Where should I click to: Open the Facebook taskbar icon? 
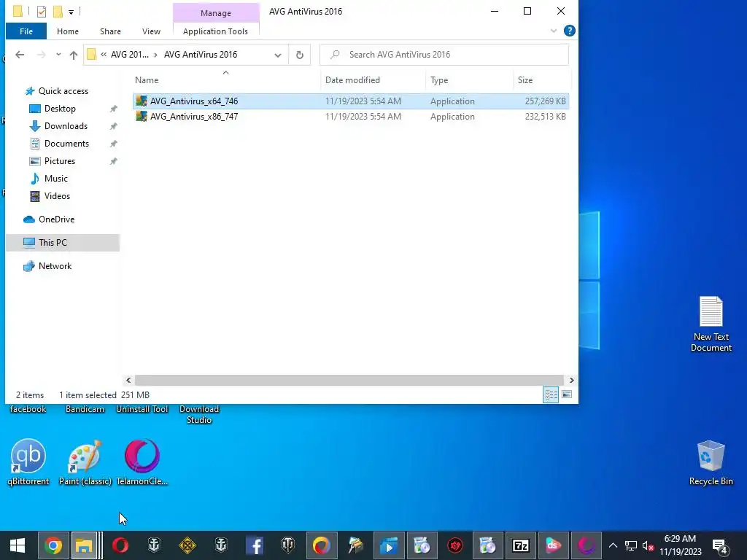pos(255,545)
